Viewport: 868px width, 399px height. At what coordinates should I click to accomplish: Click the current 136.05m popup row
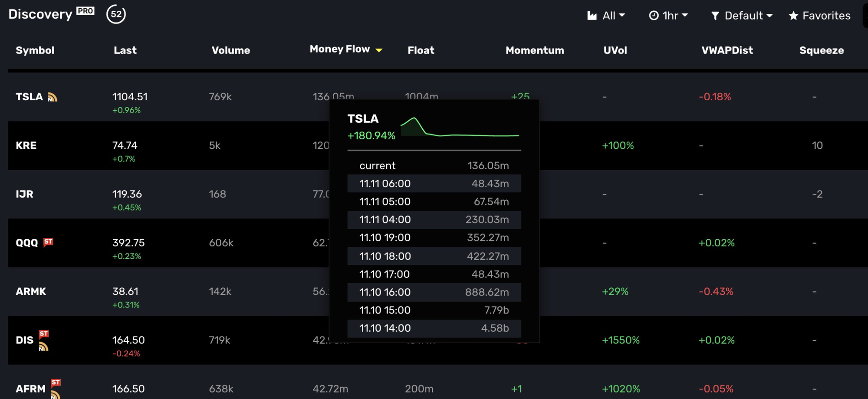(434, 165)
